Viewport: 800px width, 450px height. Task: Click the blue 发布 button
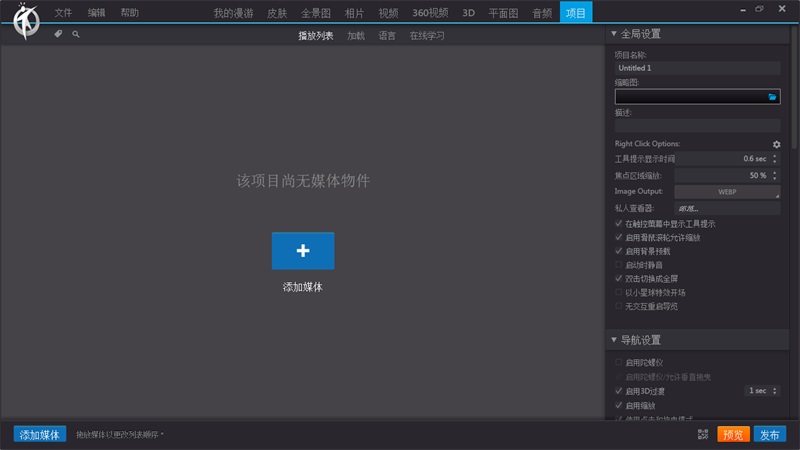tap(769, 434)
